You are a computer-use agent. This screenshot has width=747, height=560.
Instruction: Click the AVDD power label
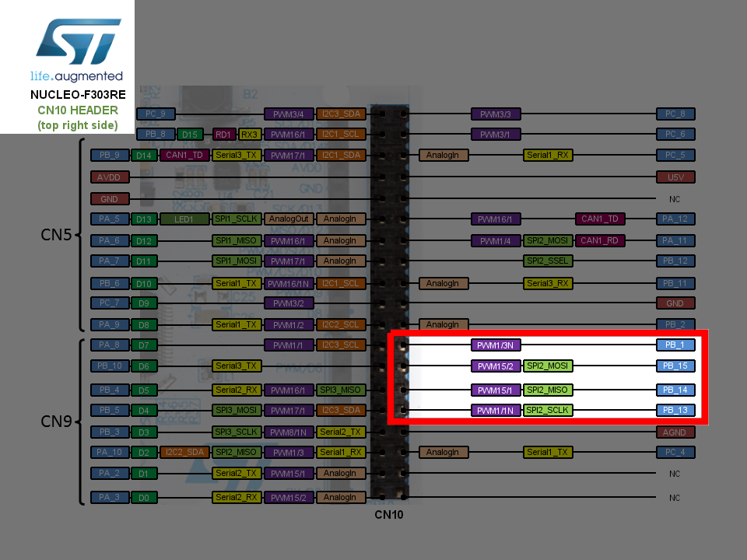109,177
